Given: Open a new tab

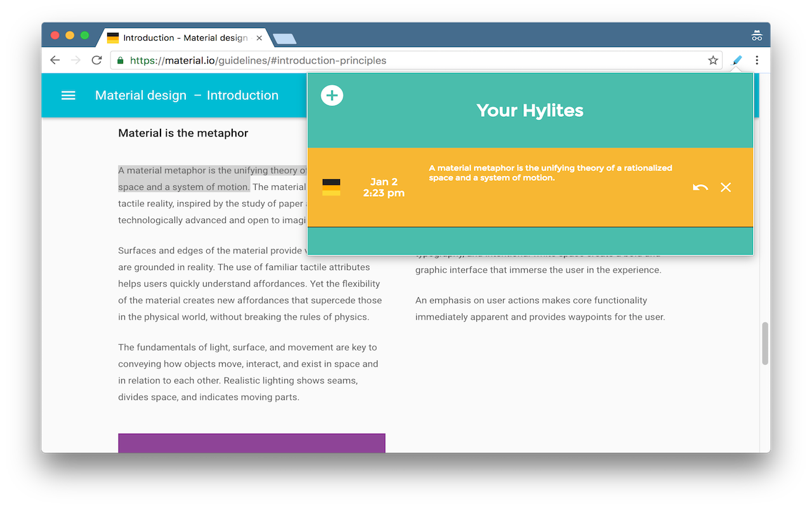Looking at the screenshot, I should [284, 39].
